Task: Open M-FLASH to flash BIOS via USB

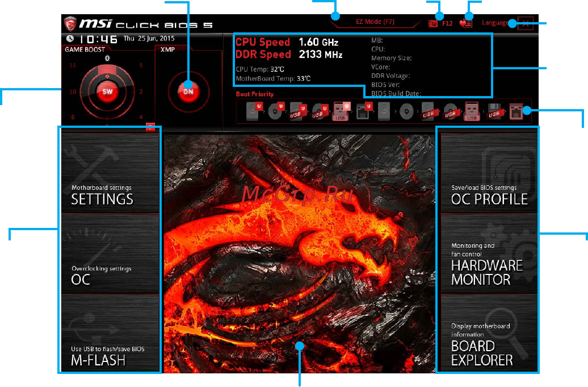Action: (x=110, y=333)
